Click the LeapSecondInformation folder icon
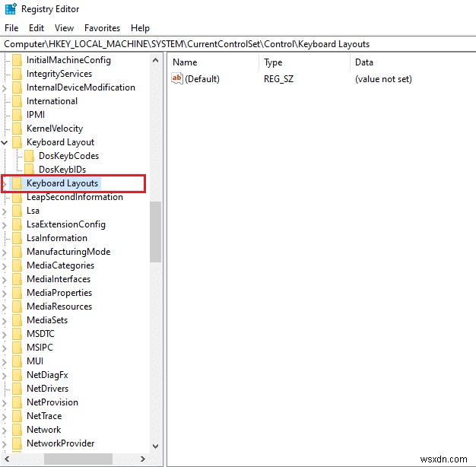This screenshot has height=467, width=476. point(17,198)
